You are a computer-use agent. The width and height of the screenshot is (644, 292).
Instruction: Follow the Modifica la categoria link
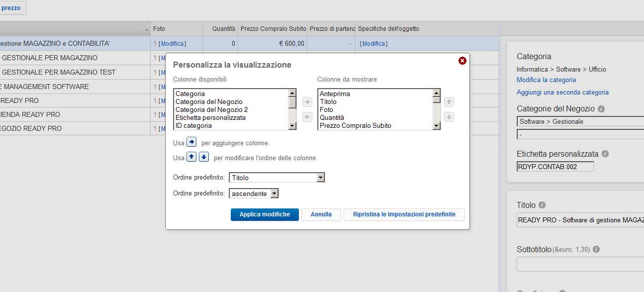546,80
